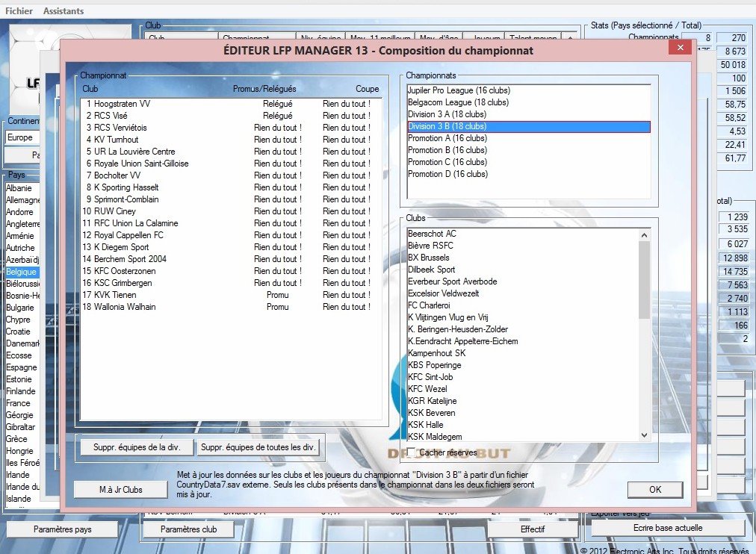Select Beerschot AC in Clubs list
The image size is (756, 554).
pyautogui.click(x=523, y=234)
